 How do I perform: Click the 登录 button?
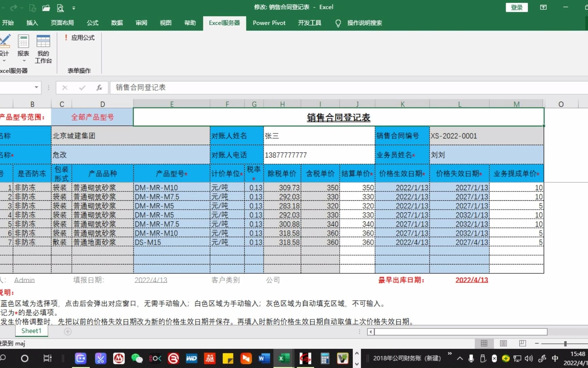517,7
